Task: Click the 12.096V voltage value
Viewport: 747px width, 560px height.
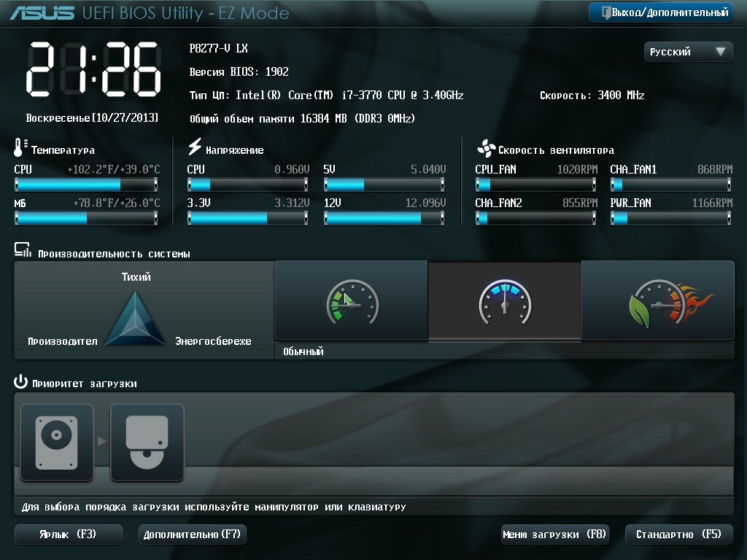Action: [x=425, y=203]
